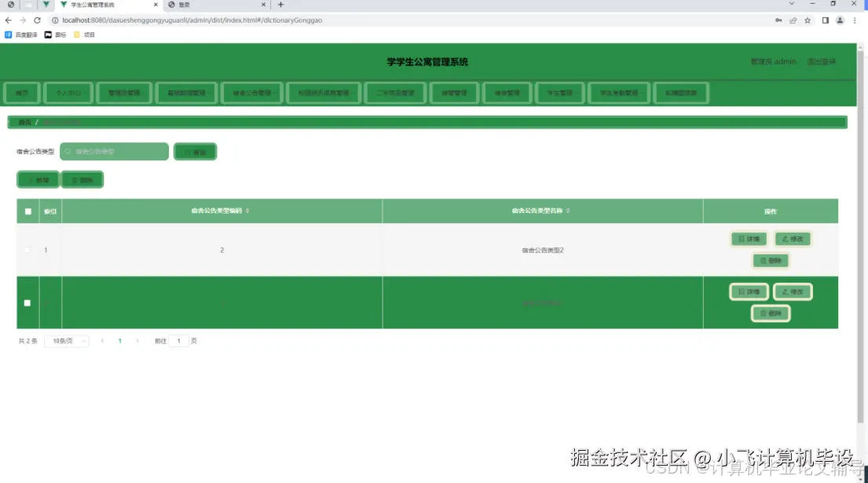This screenshot has height=483, width=868.
Task: Expand the 学生管理 navigation menu
Action: (559, 93)
